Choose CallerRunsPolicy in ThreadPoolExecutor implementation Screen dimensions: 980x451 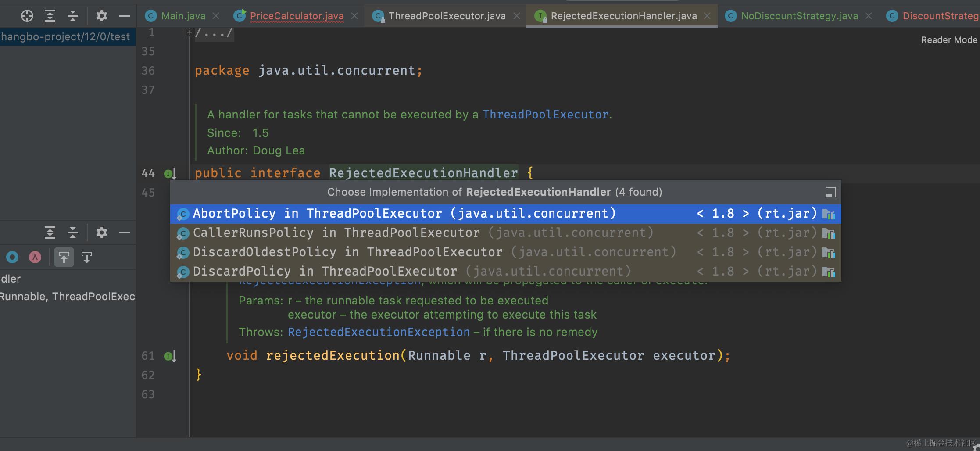506,233
